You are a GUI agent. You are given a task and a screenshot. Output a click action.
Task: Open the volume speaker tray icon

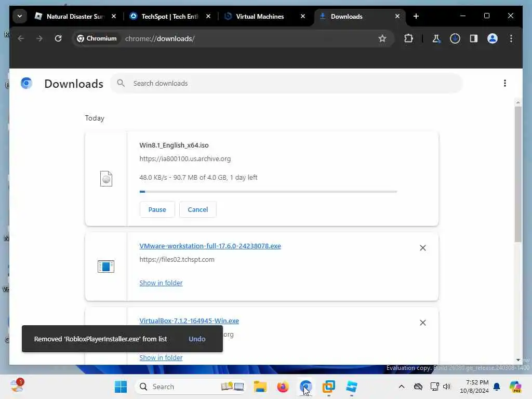(446, 387)
